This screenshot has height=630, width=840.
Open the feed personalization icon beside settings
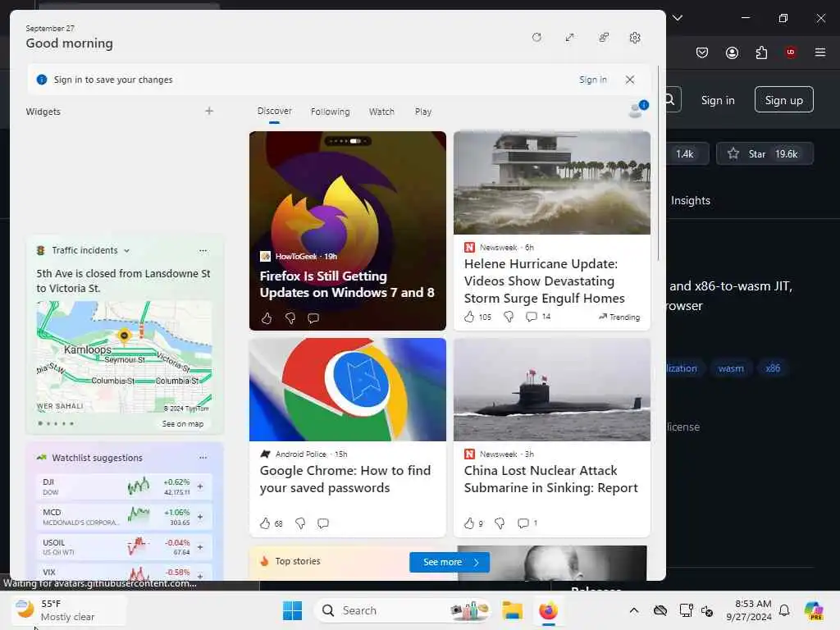pos(603,38)
